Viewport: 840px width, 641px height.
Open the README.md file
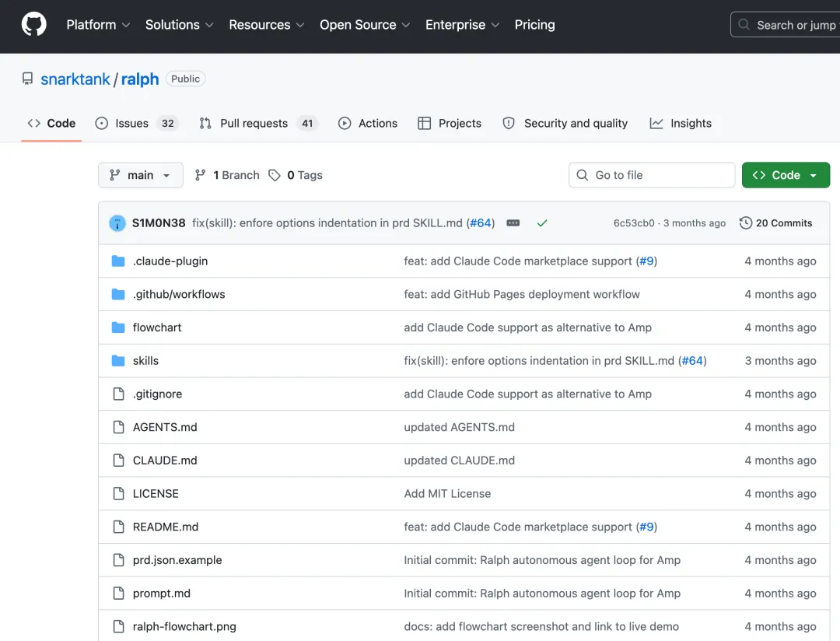tap(166, 527)
